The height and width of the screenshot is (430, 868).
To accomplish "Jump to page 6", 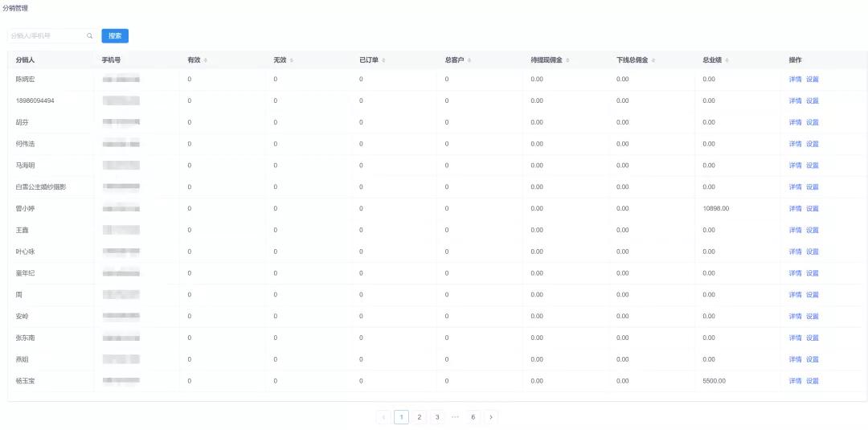I will pyautogui.click(x=473, y=417).
